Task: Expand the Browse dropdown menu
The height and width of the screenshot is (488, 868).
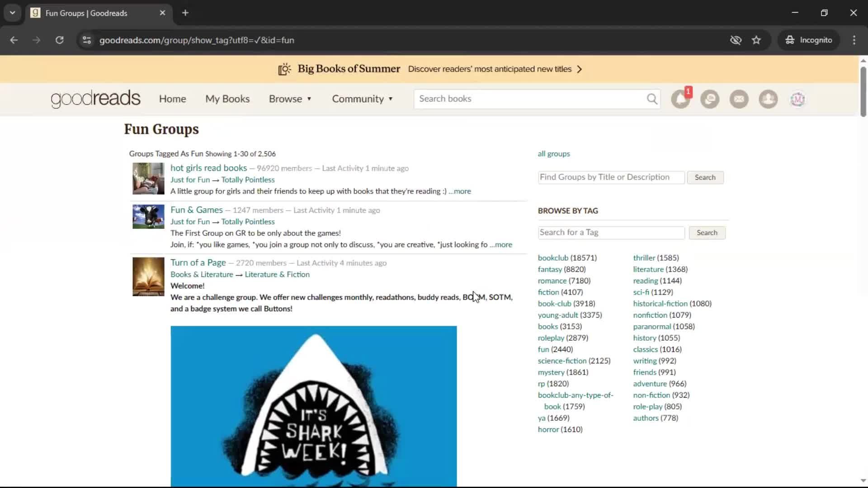Action: pyautogui.click(x=290, y=99)
